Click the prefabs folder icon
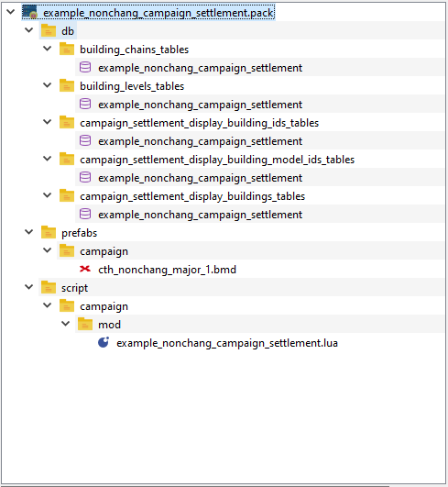 [49, 232]
